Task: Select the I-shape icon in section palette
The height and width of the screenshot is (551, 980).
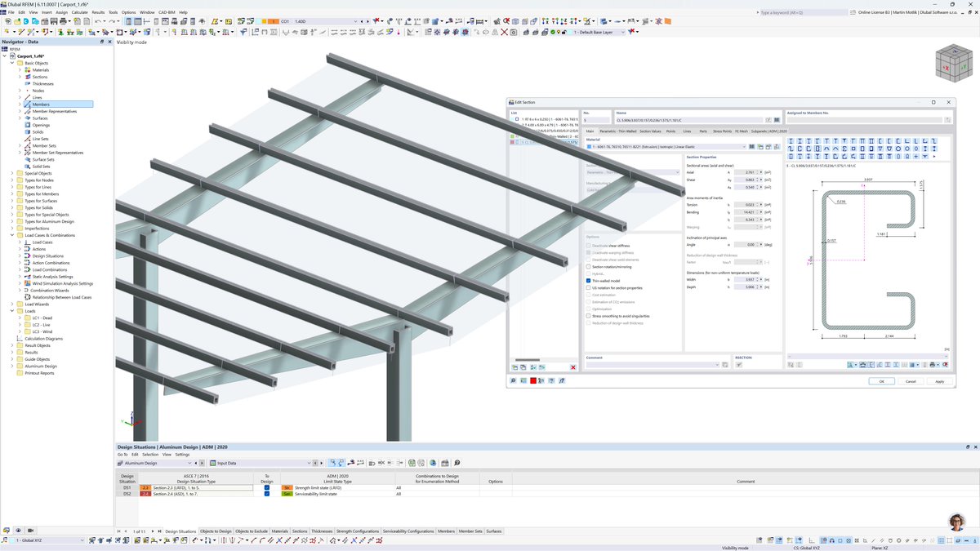Action: click(x=791, y=140)
